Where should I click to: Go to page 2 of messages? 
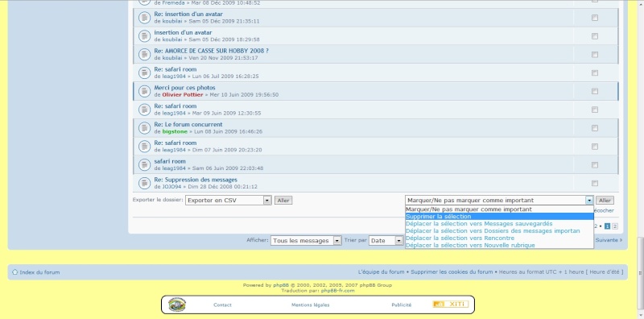pyautogui.click(x=615, y=226)
